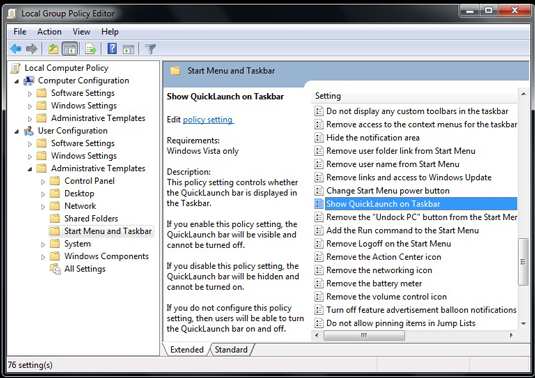
Task: Click the Computer Configuration node icon
Action: coord(29,81)
